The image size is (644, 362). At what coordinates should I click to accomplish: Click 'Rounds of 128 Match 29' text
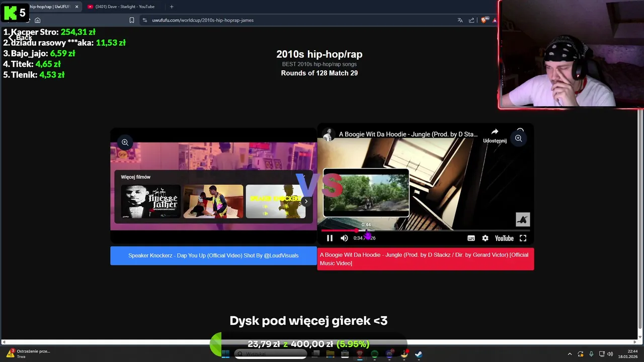(x=319, y=73)
